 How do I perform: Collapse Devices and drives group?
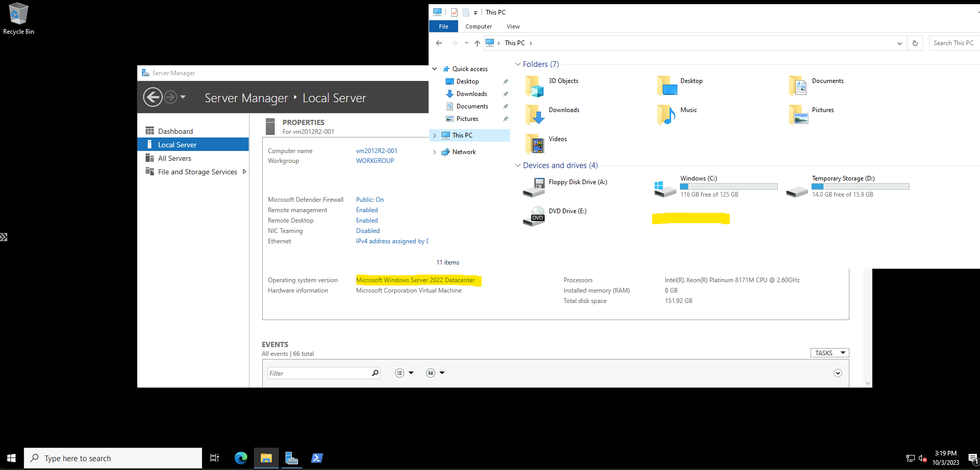pos(518,165)
